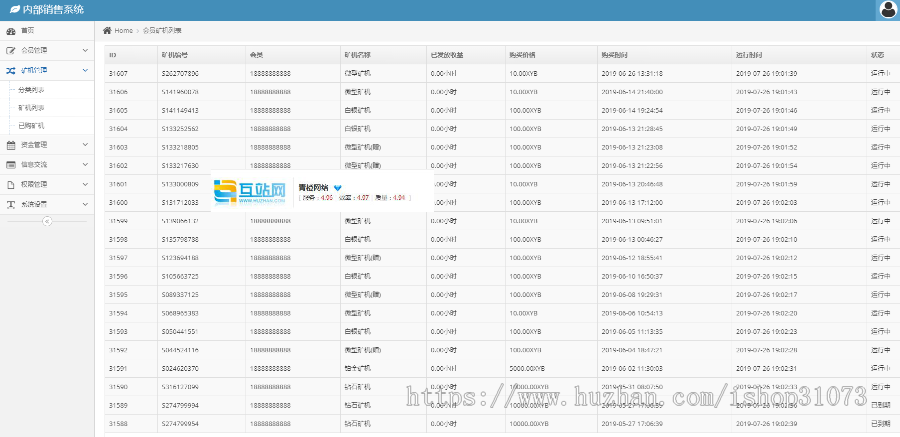Open 分类列表 submenu item

(x=31, y=90)
